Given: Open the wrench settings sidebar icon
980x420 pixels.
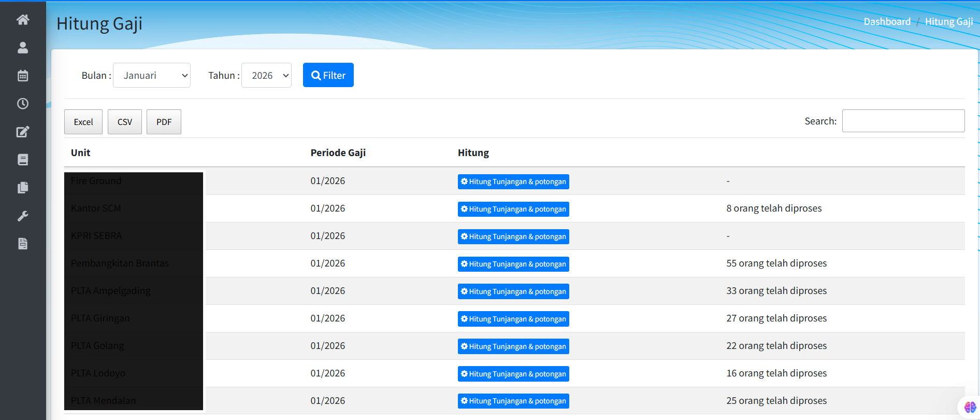Looking at the screenshot, I should coord(23,216).
